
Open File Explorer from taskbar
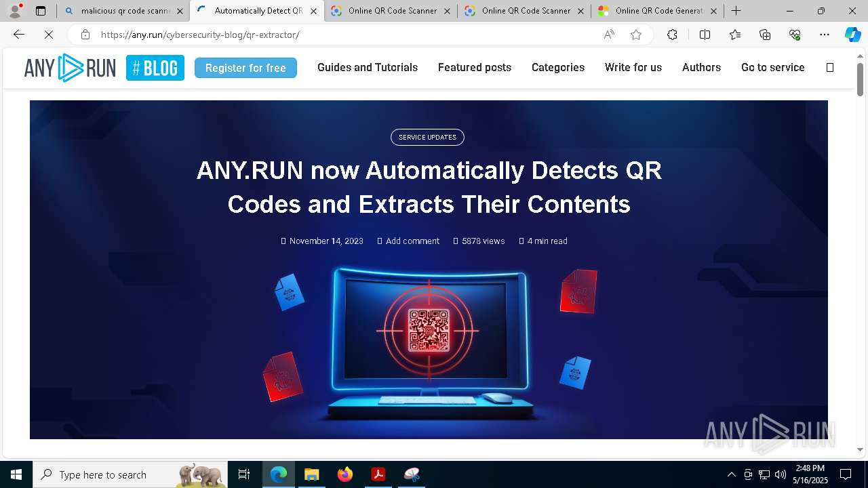point(312,474)
